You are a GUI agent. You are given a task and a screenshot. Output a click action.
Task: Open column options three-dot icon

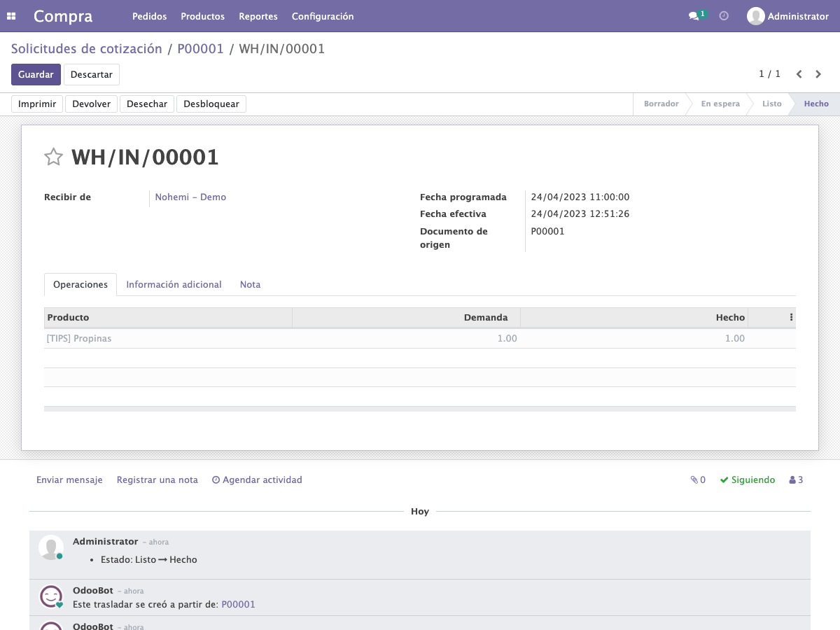(791, 317)
